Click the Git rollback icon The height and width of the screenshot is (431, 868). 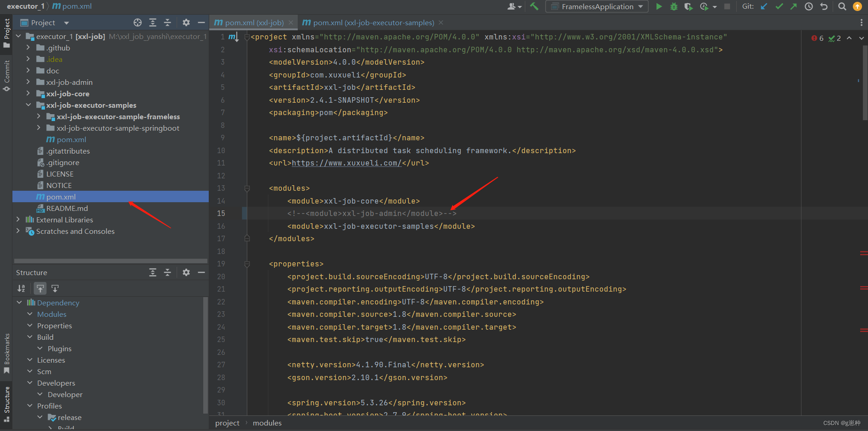click(824, 6)
